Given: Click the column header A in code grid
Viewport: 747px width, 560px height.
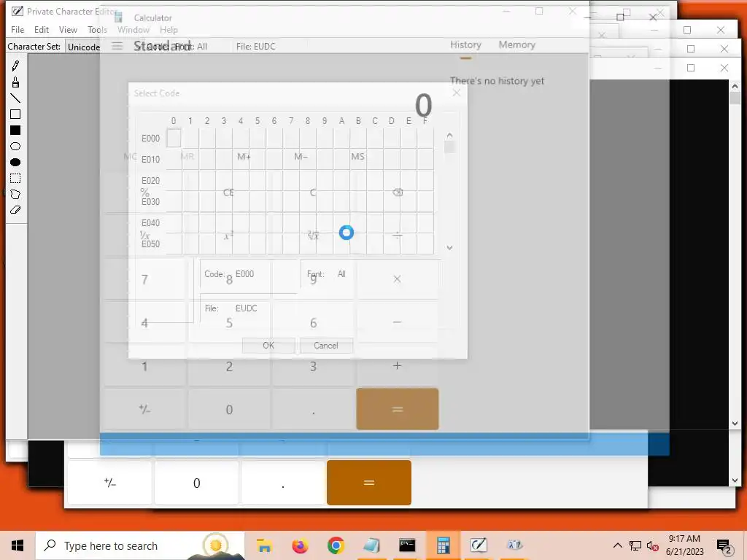Looking at the screenshot, I should click(341, 121).
